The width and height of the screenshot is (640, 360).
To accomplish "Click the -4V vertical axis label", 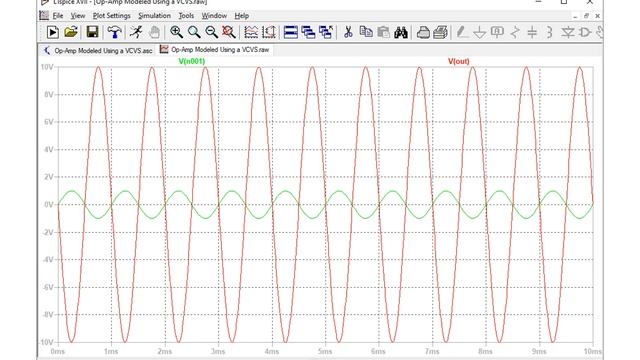I will click(48, 260).
